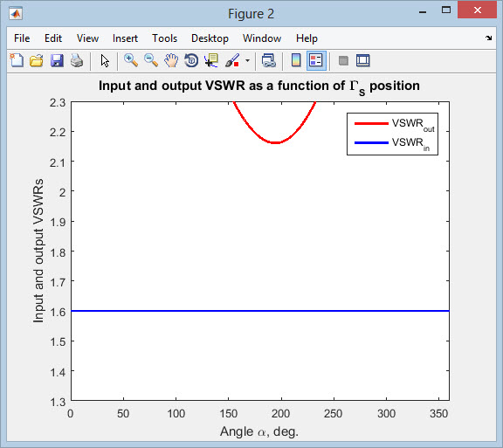The image size is (503, 448).
Task: Open the Tools menu
Action: point(164,38)
